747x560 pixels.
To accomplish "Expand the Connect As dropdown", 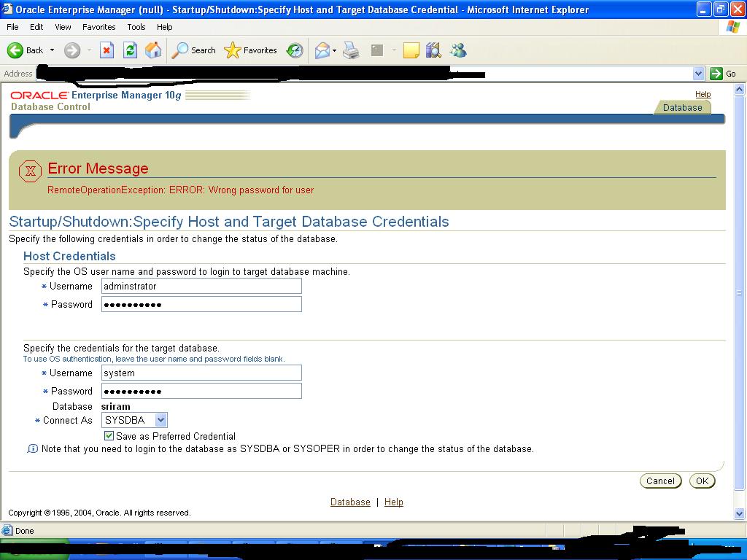I will tap(161, 420).
